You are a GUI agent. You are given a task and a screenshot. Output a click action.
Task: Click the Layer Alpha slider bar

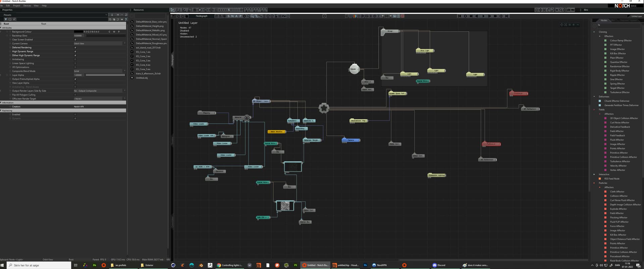point(105,75)
